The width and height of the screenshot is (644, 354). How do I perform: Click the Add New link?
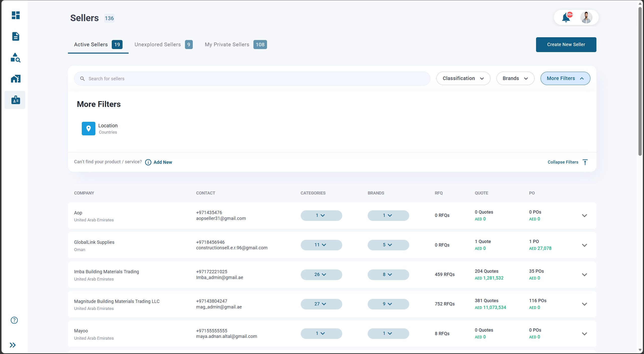[x=163, y=162]
